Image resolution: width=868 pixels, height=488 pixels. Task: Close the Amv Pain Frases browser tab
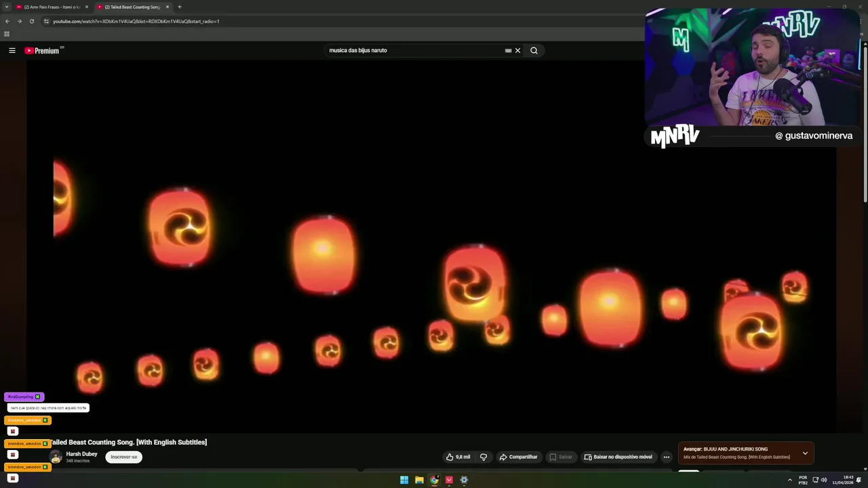pyautogui.click(x=87, y=7)
